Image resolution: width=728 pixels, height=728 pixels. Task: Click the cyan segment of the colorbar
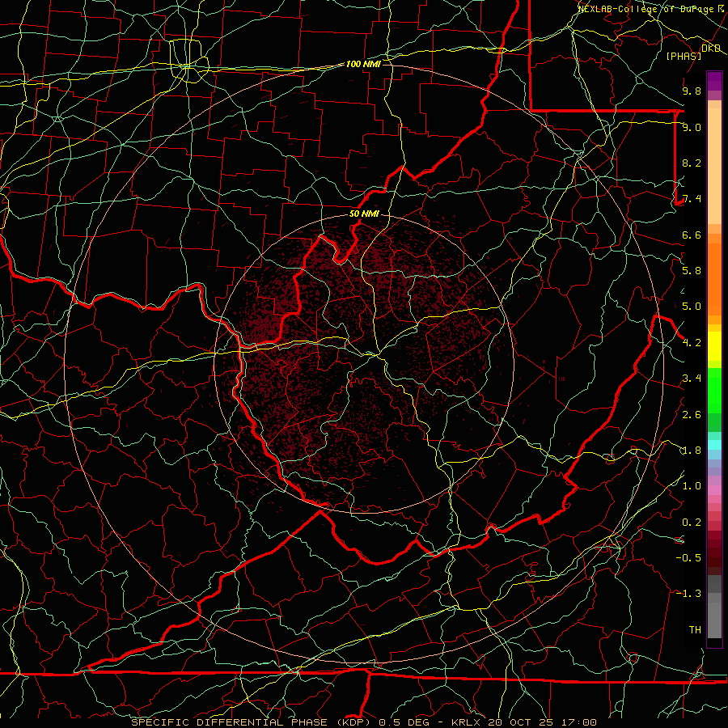pos(714,444)
